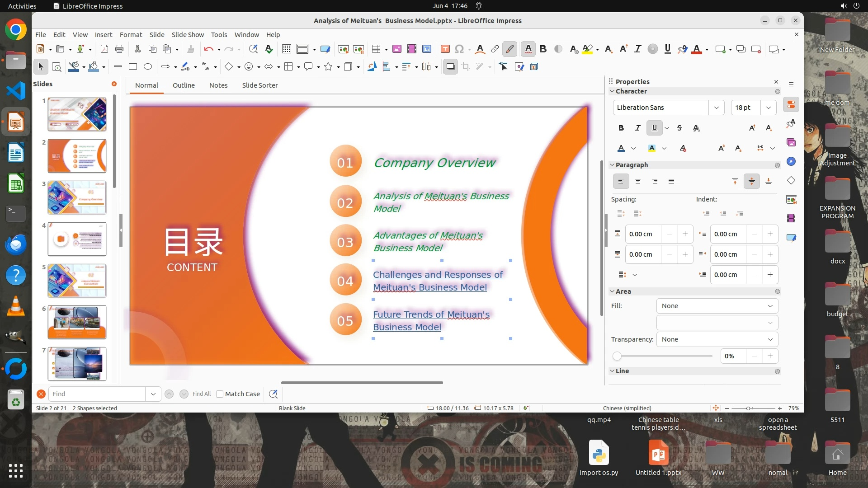Toggle Underline in the Character panel

point(654,128)
